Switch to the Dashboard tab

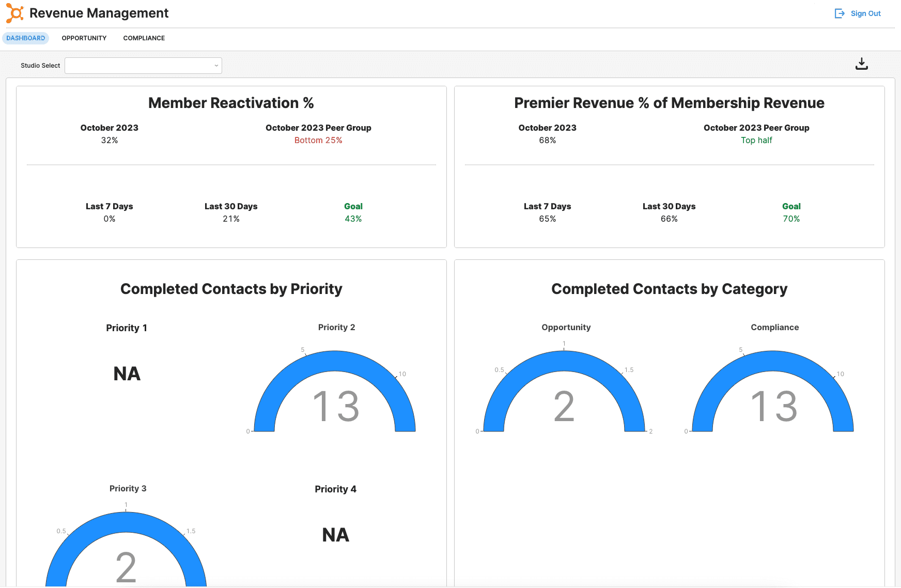(26, 38)
